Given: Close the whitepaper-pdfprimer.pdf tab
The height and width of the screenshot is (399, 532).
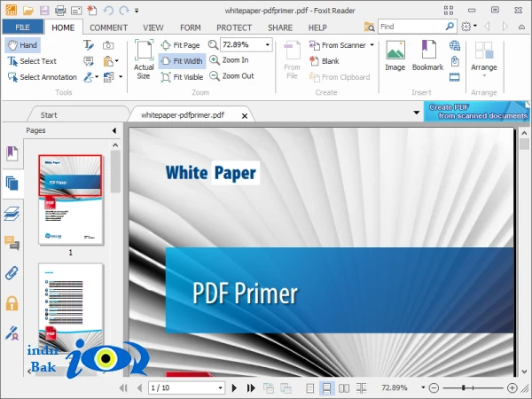Looking at the screenshot, I should pyautogui.click(x=245, y=116).
